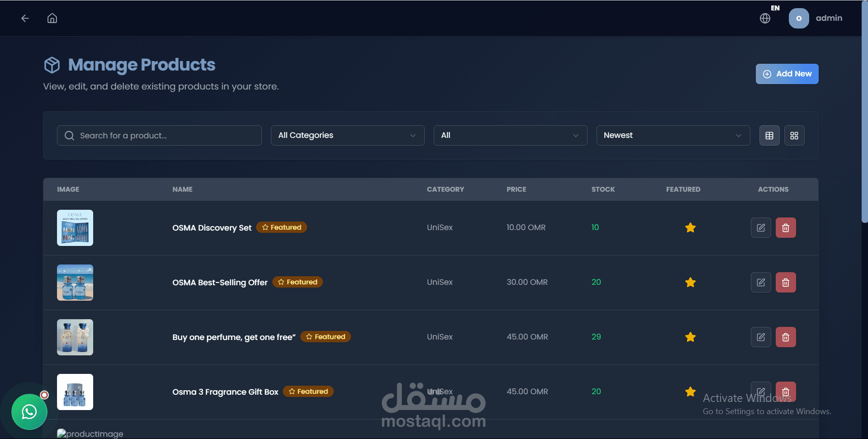Click the page's vertical scrollbar
868x439 pixels.
[865, 112]
